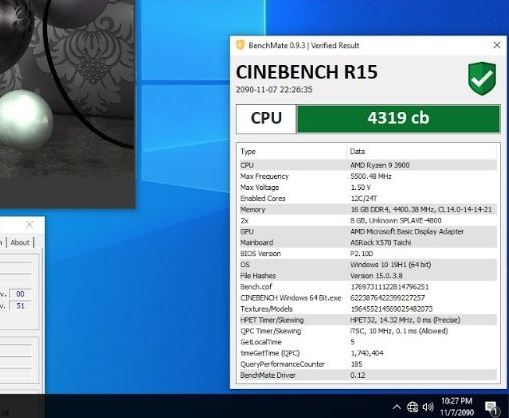Select the QPC Timer/Skewing row

point(368,331)
